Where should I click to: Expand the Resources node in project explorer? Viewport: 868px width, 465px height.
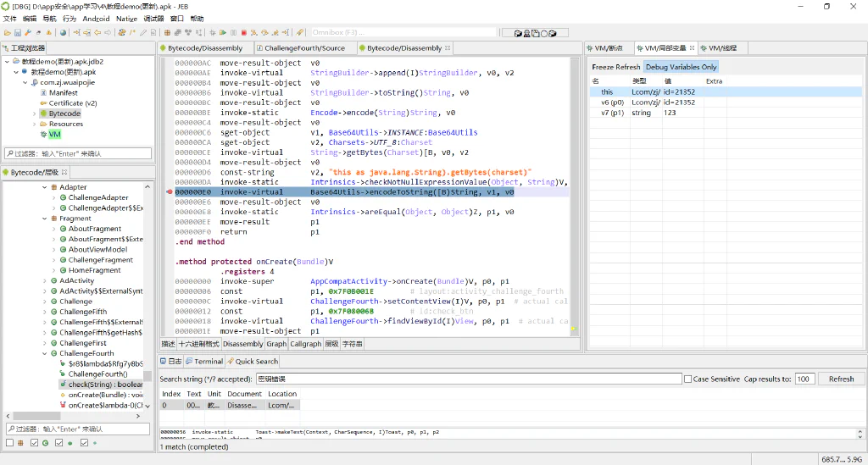pyautogui.click(x=34, y=124)
